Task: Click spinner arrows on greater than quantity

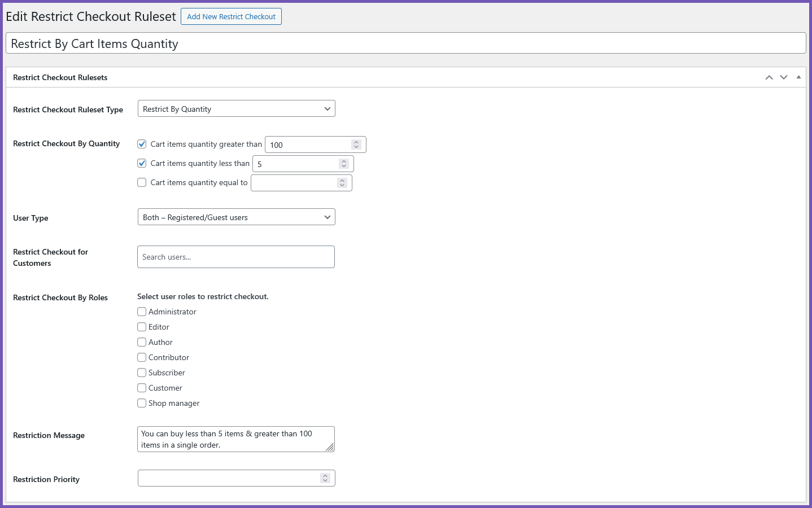Action: click(356, 144)
